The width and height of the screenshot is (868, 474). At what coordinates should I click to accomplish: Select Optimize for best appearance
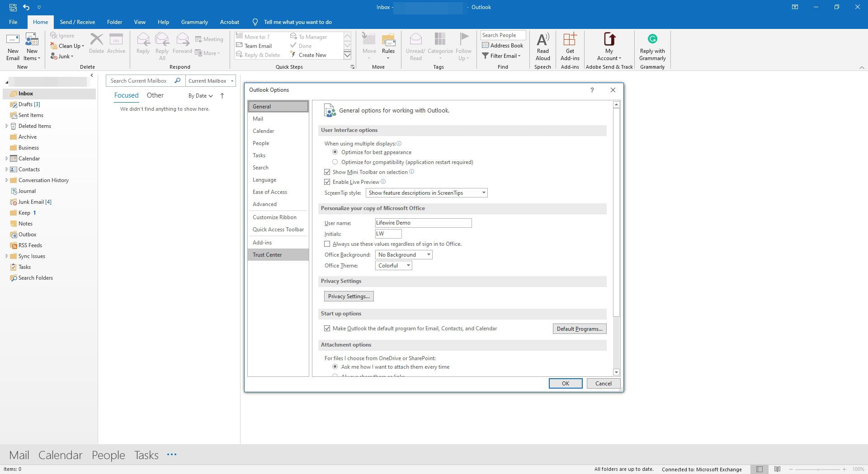pyautogui.click(x=335, y=152)
